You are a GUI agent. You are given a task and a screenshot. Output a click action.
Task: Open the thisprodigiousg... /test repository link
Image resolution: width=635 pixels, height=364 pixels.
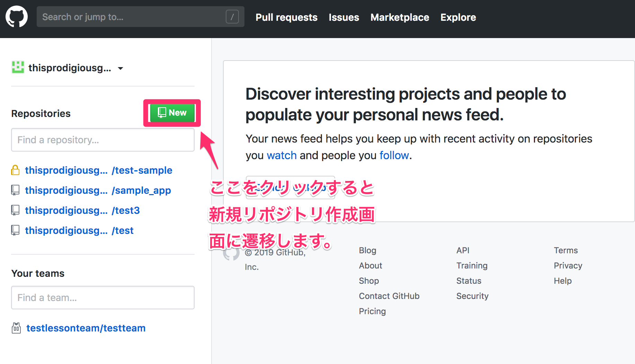pyautogui.click(x=79, y=230)
